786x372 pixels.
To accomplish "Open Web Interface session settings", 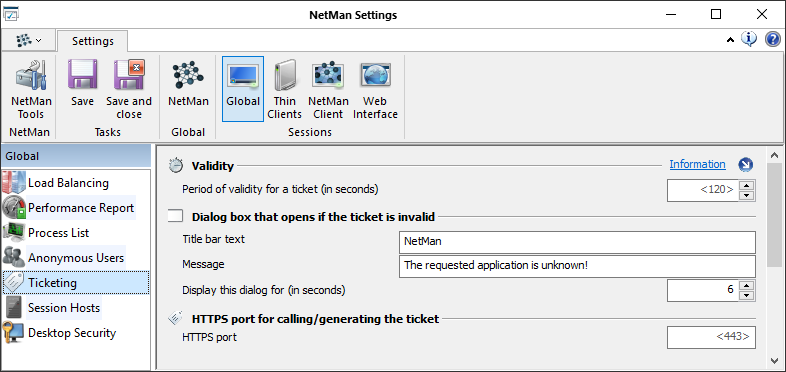I will point(375,76).
